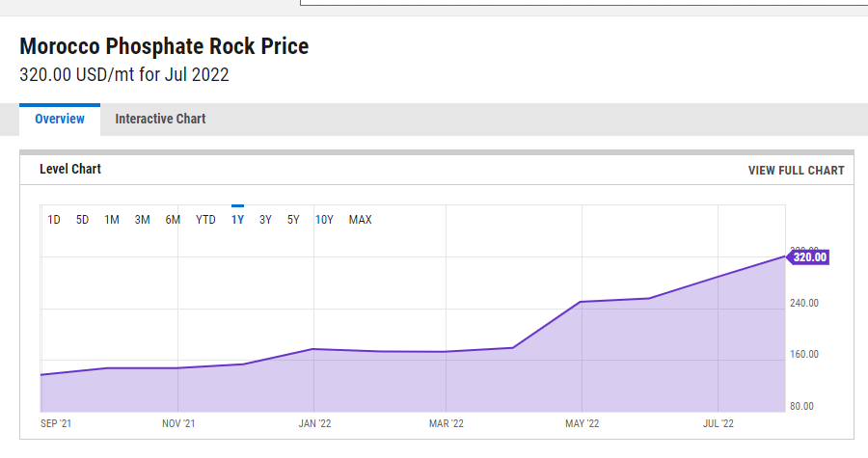Select the 10Y time range
The width and height of the screenshot is (868, 458).
324,220
